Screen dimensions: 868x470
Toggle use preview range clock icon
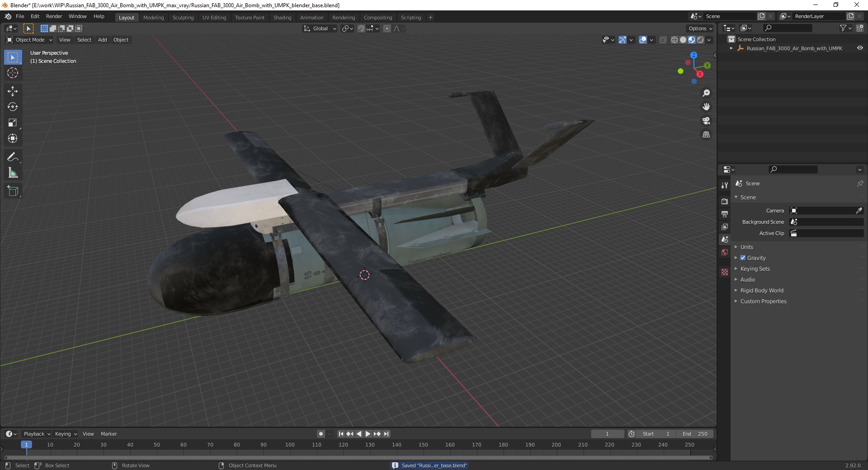(x=632, y=434)
